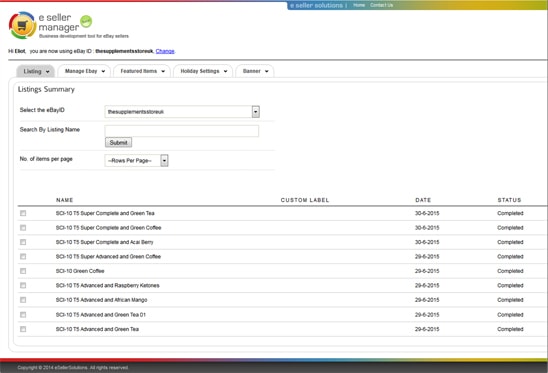Screen dimensions: 548x373
Task: Tick checkbox for Advanced and Green Tea 01
Action: coord(23,315)
